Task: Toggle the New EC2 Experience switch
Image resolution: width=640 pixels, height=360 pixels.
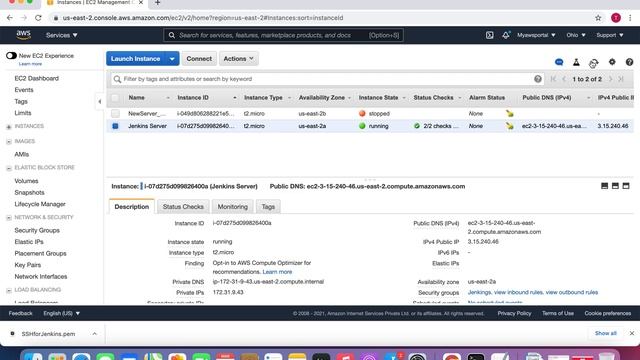Action: (11, 56)
